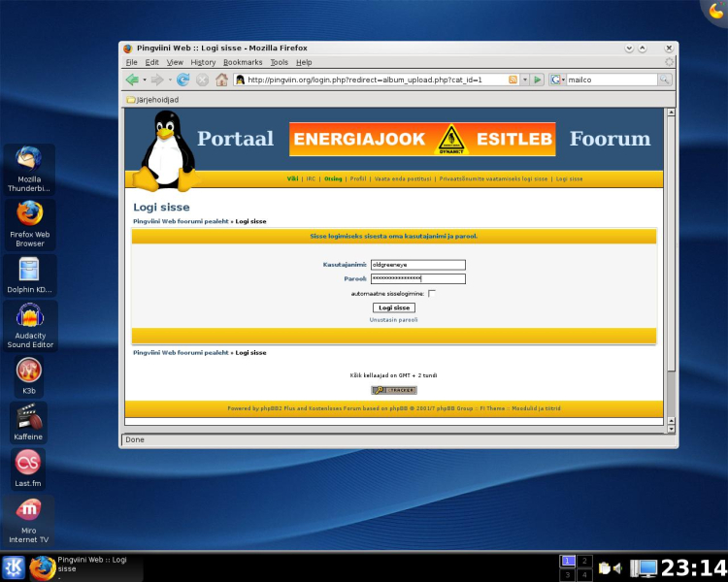
Task: Switch to virtual desktop 3
Action: [568, 575]
